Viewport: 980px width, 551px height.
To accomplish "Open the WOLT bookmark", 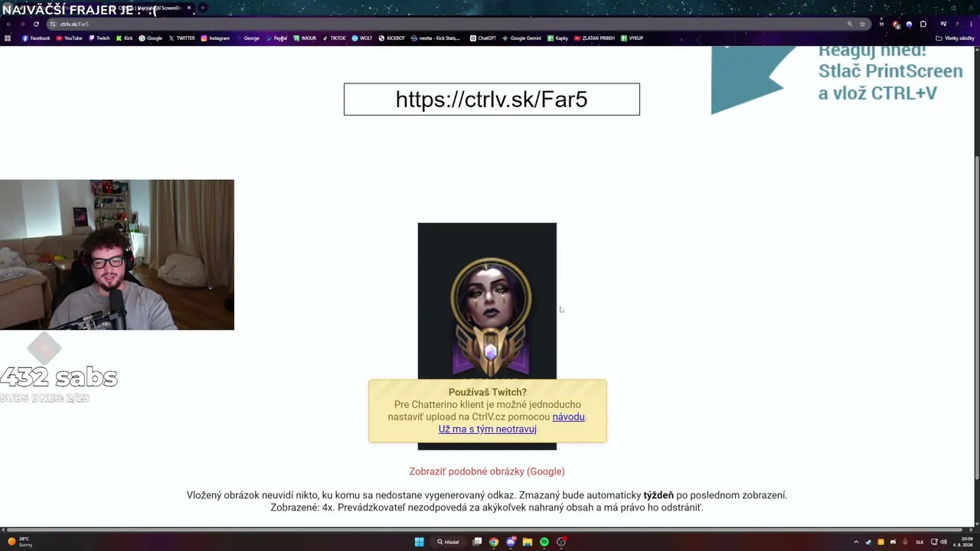I will pos(362,38).
